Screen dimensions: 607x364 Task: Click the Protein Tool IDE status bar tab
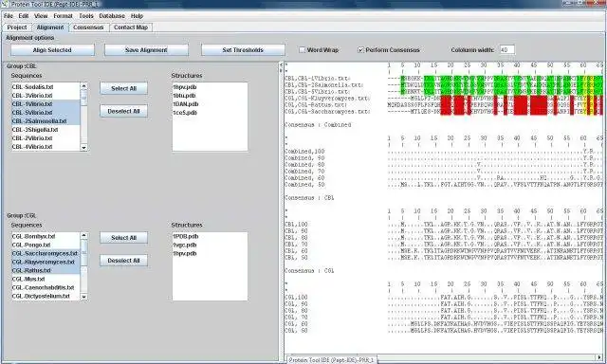[x=332, y=360]
